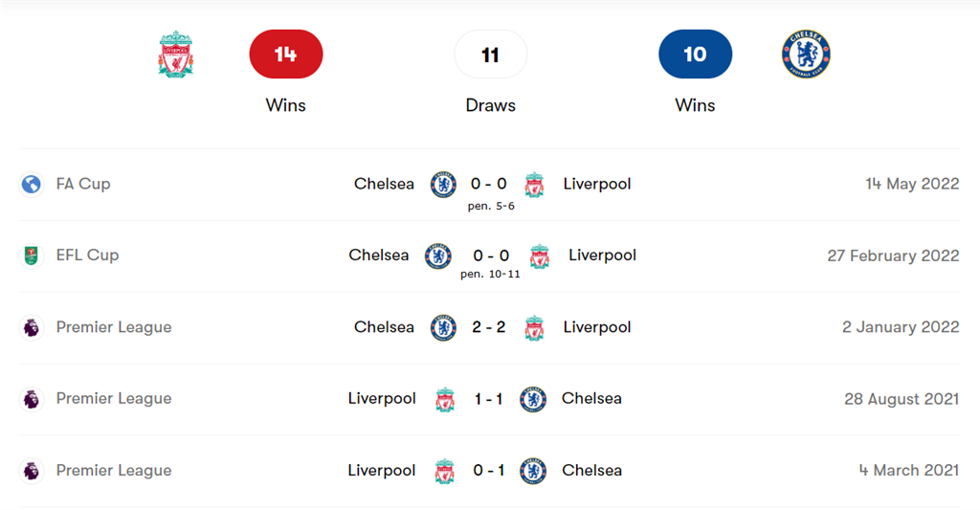The width and height of the screenshot is (980, 510).
Task: Click the EFL Cup competition icon
Action: tap(32, 255)
